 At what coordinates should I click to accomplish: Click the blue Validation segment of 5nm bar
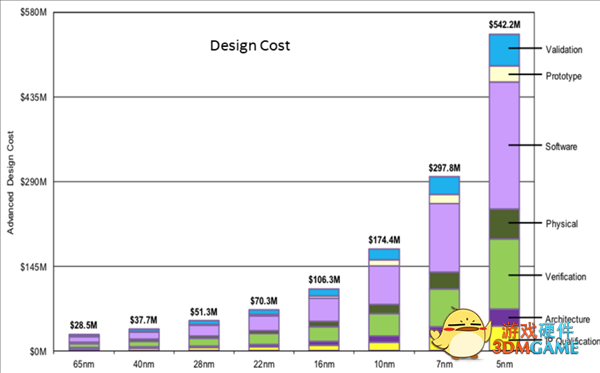click(x=504, y=50)
